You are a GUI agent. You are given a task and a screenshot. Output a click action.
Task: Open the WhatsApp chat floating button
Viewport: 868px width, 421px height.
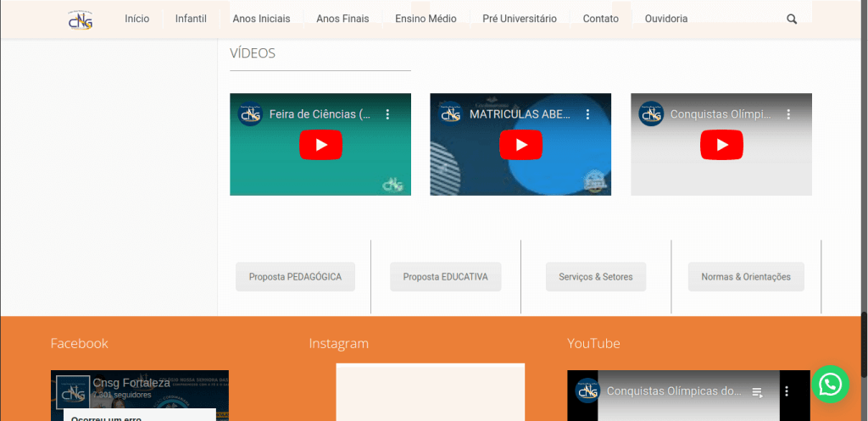coord(830,385)
